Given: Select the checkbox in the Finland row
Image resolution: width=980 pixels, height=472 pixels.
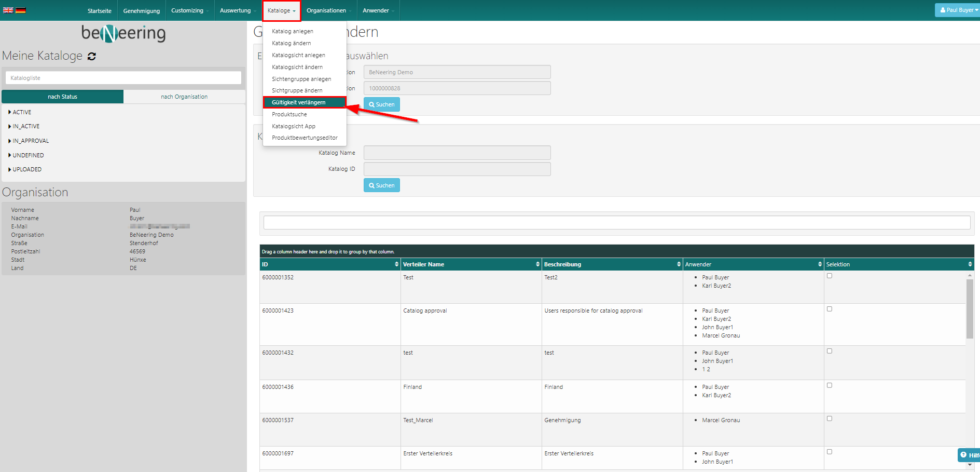Looking at the screenshot, I should click(x=829, y=385).
